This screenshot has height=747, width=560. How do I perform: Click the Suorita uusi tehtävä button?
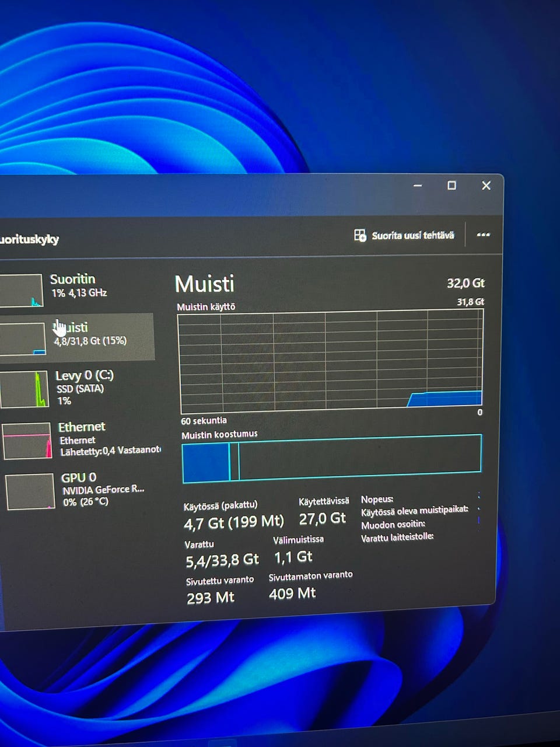404,235
